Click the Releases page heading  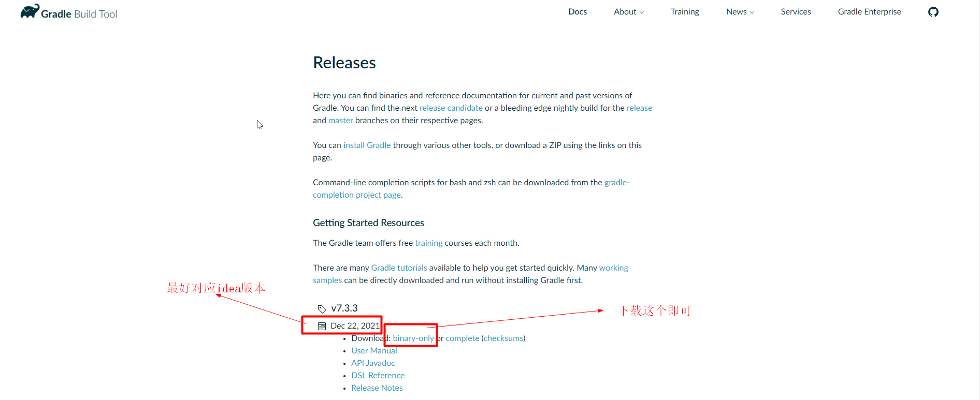pos(344,63)
